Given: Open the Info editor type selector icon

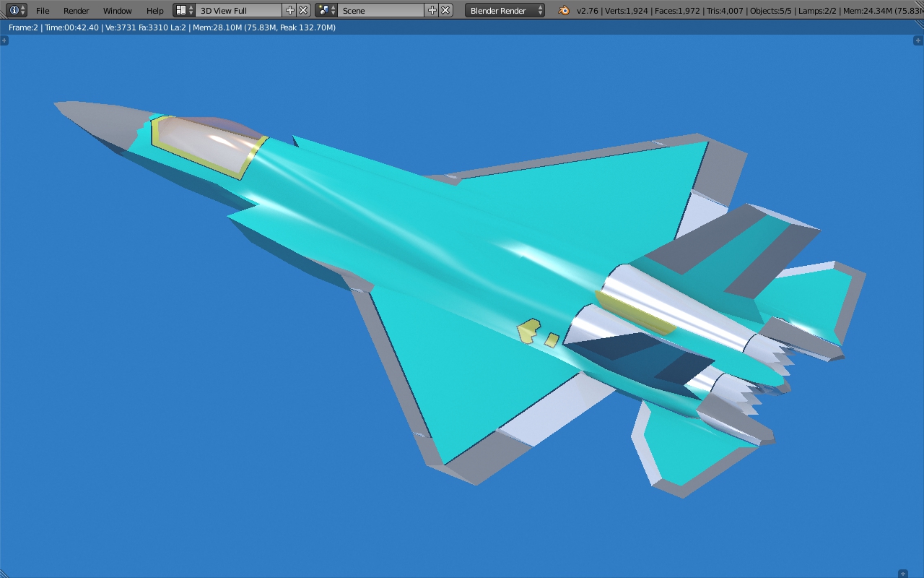Looking at the screenshot, I should [17, 10].
